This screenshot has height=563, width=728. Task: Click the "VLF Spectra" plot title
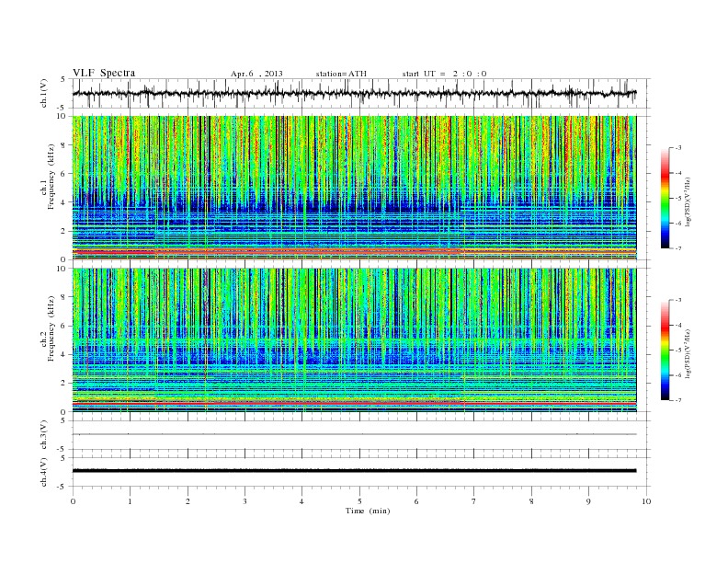pyautogui.click(x=104, y=73)
